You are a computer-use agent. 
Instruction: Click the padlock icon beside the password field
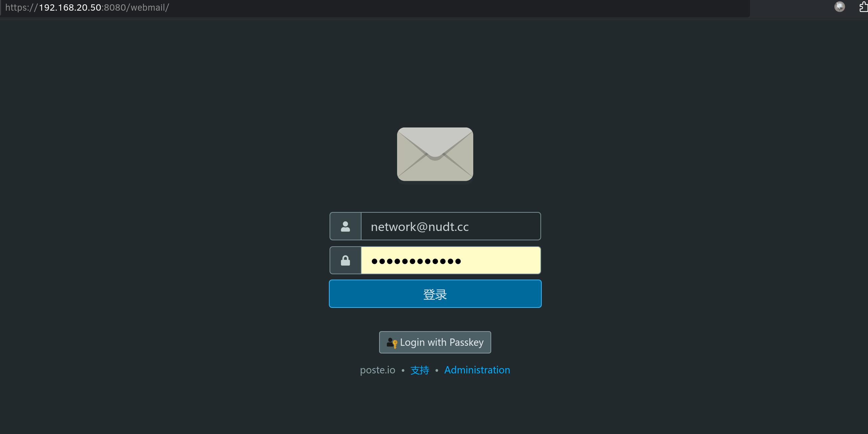pyautogui.click(x=346, y=260)
